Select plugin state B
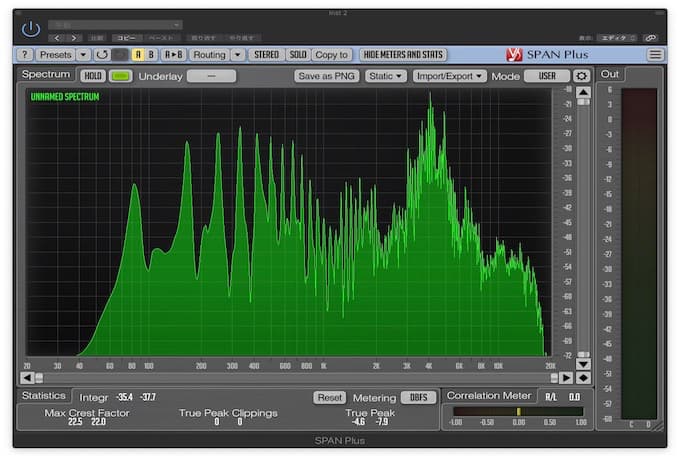The height and width of the screenshot is (460, 680). pos(151,55)
